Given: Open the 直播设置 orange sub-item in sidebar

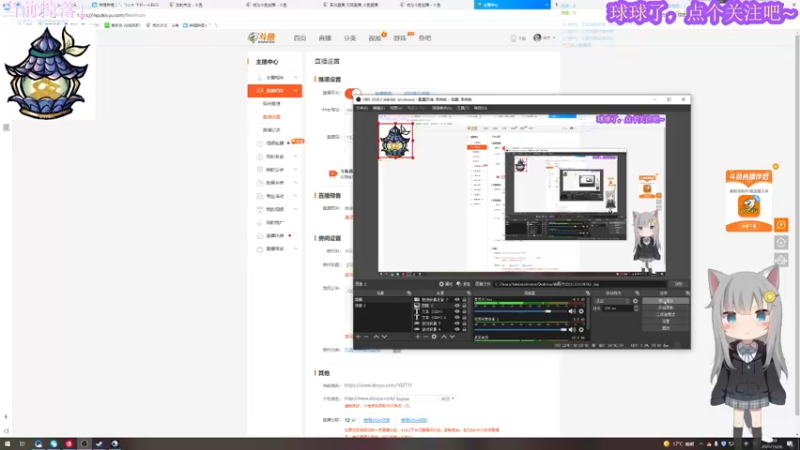Looking at the screenshot, I should point(271,117).
